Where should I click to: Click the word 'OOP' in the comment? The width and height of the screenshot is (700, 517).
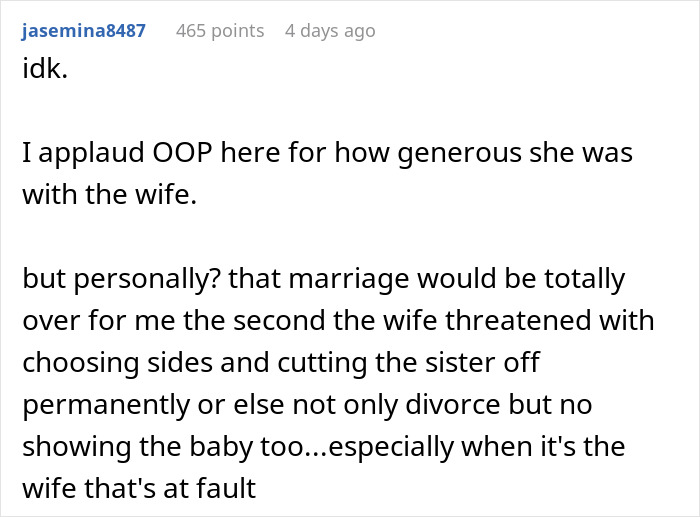(x=182, y=152)
